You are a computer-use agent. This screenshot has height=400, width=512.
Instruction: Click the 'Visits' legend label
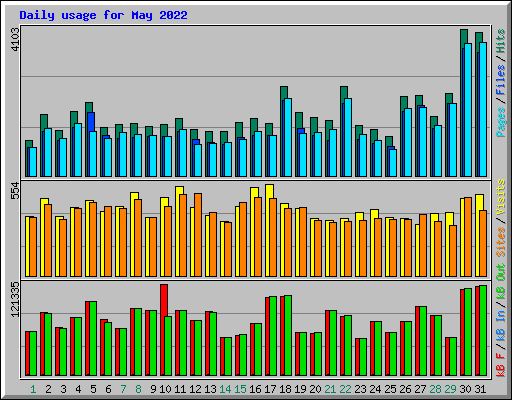point(500,197)
